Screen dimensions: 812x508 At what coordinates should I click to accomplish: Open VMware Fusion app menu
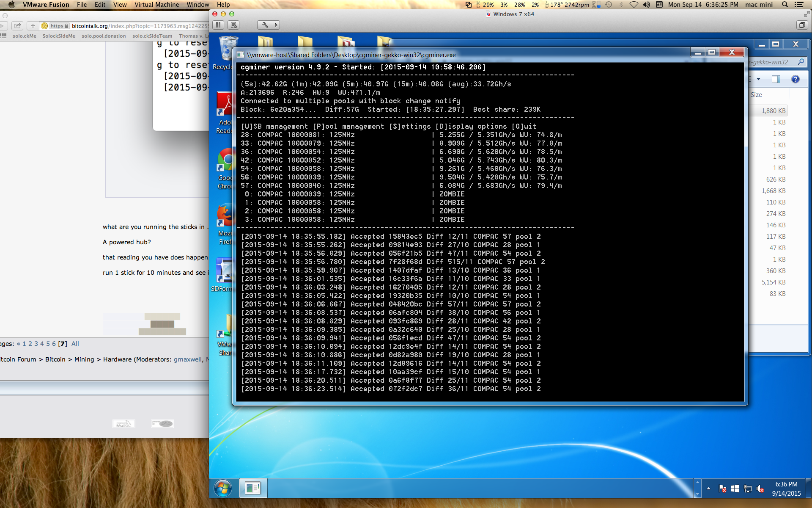click(46, 5)
